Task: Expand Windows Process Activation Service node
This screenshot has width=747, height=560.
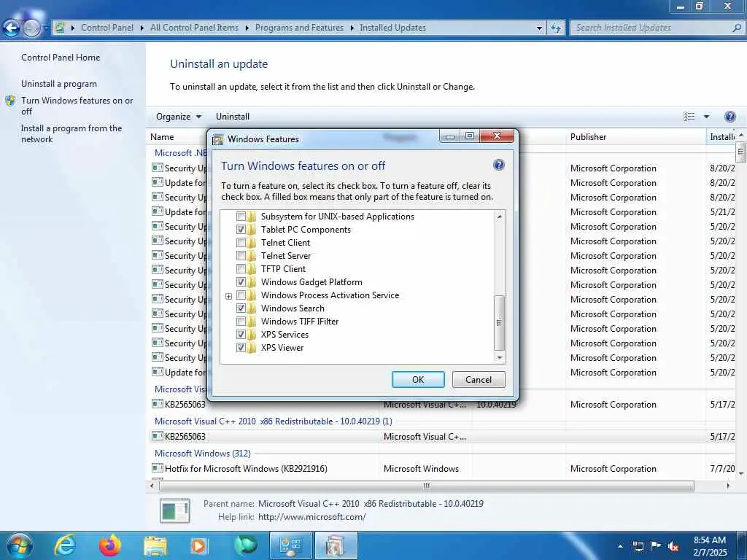Action: coord(228,296)
